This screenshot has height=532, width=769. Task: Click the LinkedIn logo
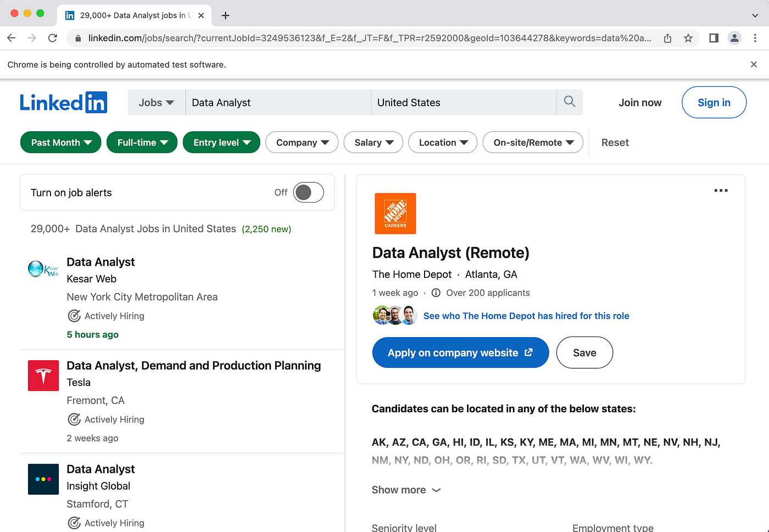[64, 103]
